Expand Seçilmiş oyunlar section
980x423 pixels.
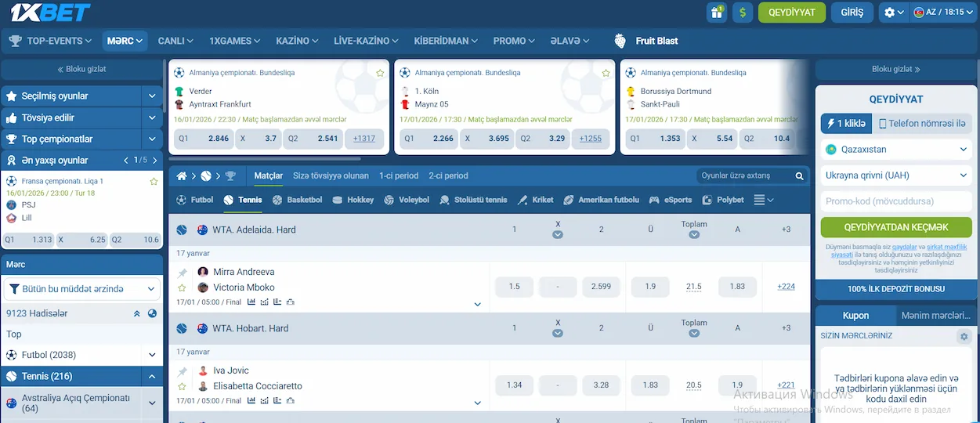pyautogui.click(x=153, y=96)
